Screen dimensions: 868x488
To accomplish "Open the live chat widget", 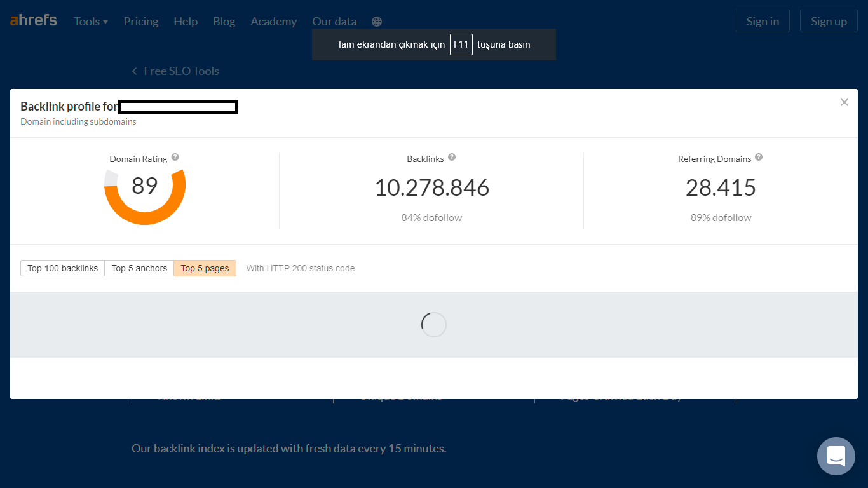I will (x=836, y=456).
